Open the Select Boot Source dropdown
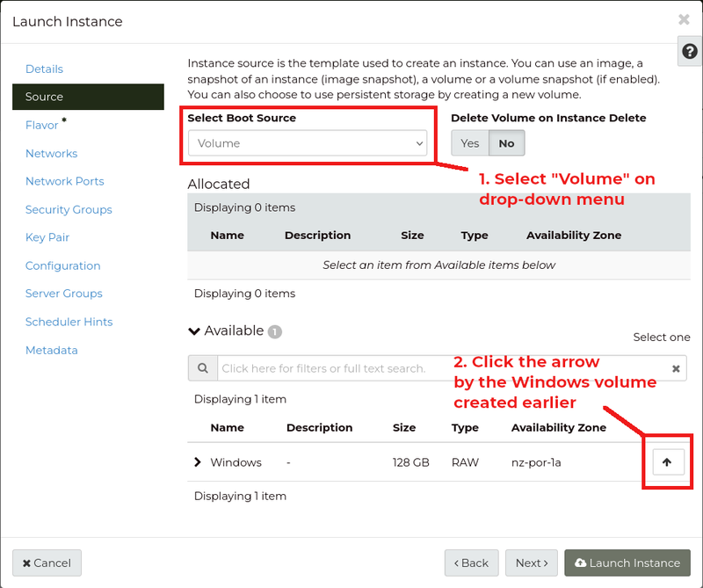The height and width of the screenshot is (588, 703). [x=307, y=142]
